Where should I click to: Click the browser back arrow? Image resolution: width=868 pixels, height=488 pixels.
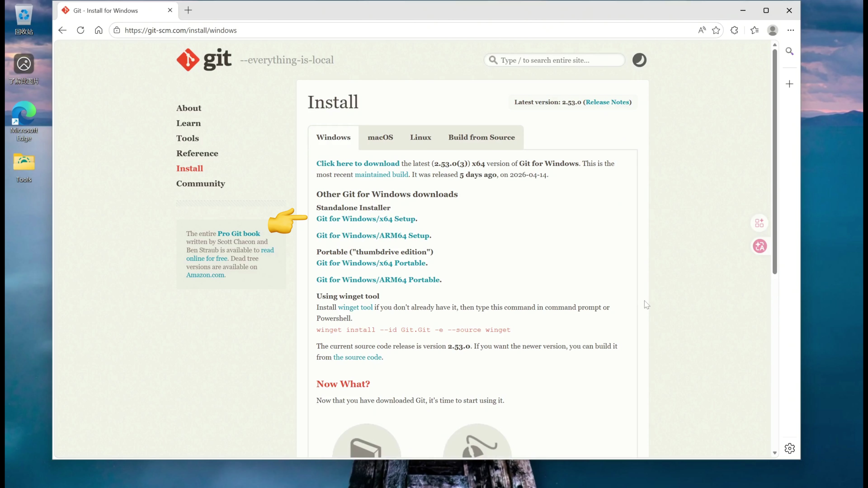62,30
